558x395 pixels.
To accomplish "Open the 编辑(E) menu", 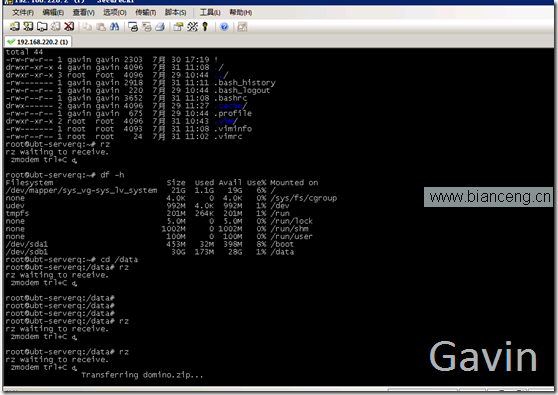I will pyautogui.click(x=53, y=12).
